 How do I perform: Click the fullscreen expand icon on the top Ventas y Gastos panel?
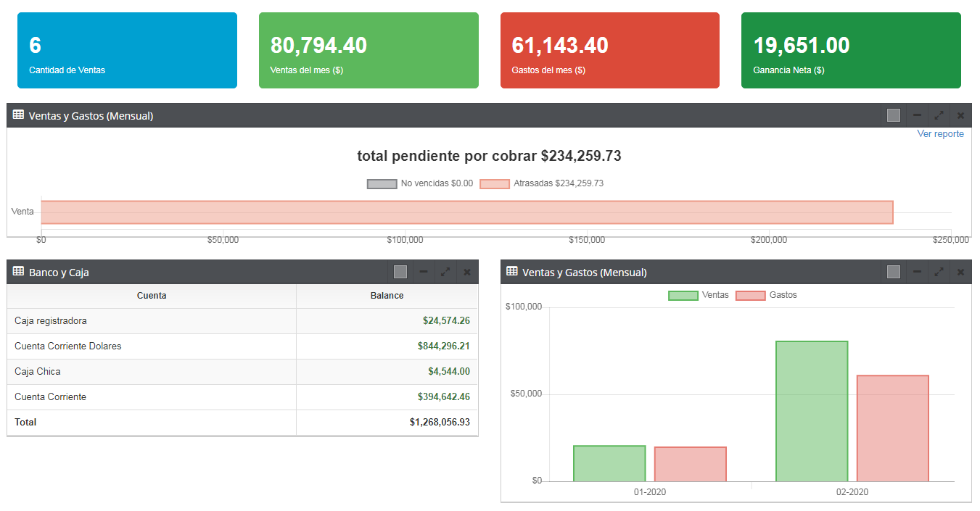[939, 115]
